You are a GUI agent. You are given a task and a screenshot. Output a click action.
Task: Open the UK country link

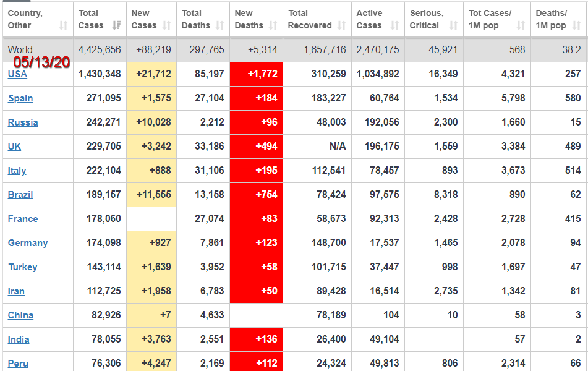pos(15,147)
